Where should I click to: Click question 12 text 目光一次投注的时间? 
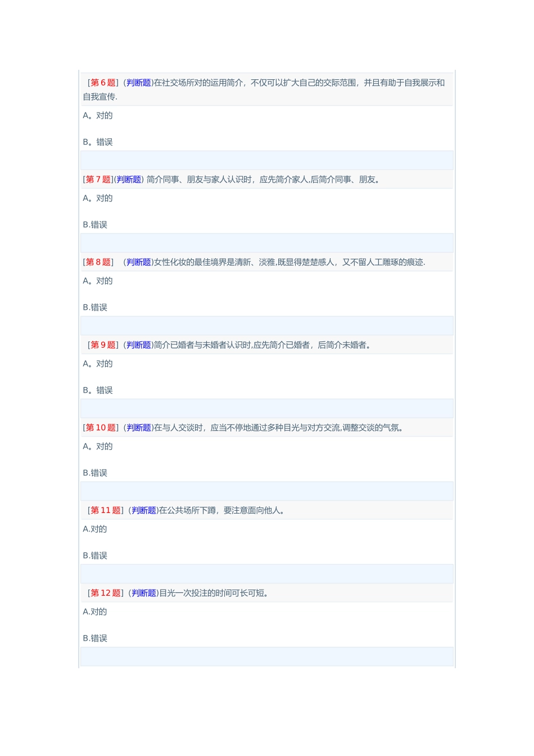tap(215, 593)
